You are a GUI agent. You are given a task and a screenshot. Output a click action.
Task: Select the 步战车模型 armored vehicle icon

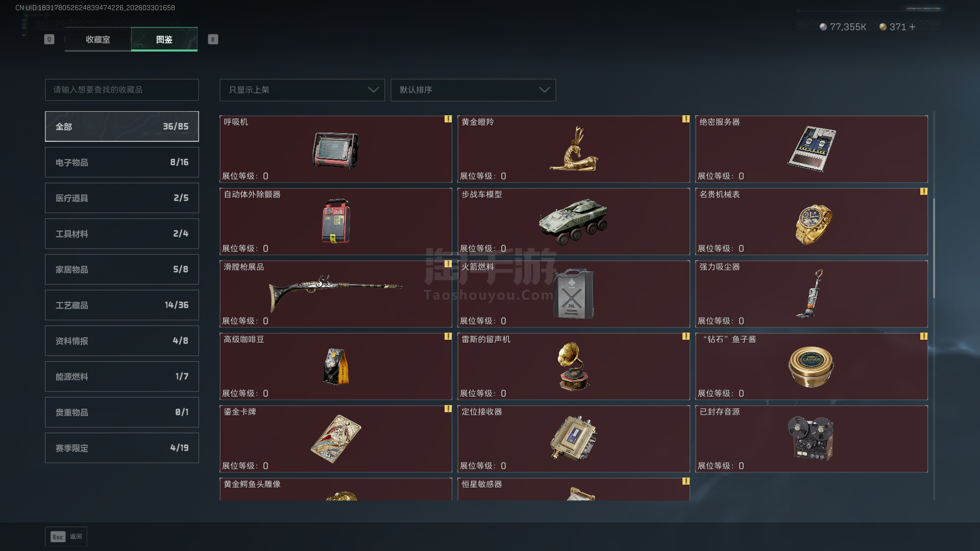[x=573, y=221]
